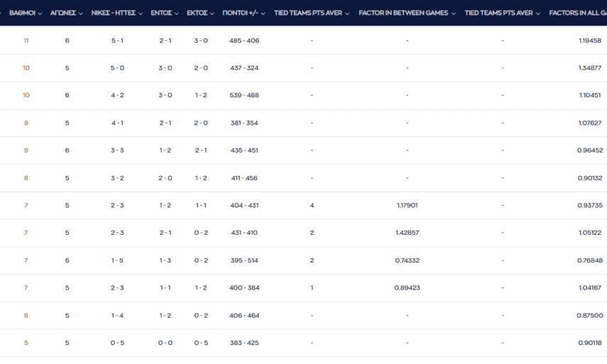The image size is (607, 364).
Task: Click the chevron next to ΒΑΘΜΟΙ header
Action: tap(40, 13)
